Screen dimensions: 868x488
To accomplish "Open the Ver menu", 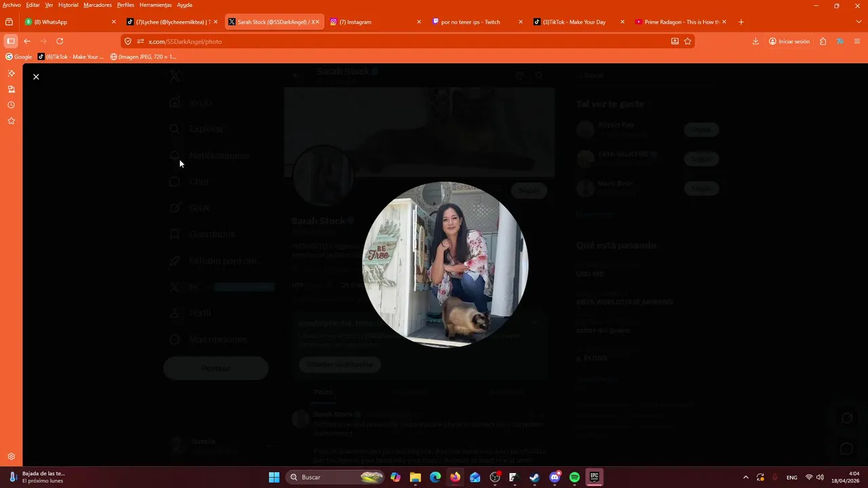I will (x=49, y=5).
